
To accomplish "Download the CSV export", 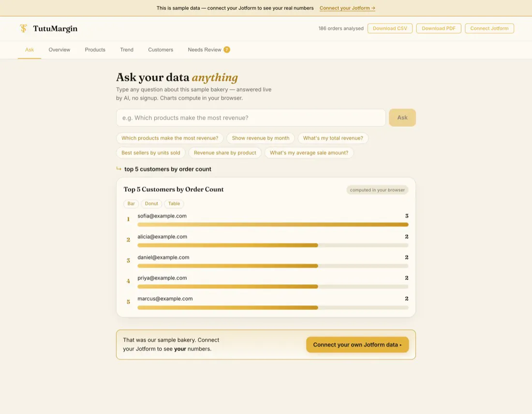I will 390,29.
